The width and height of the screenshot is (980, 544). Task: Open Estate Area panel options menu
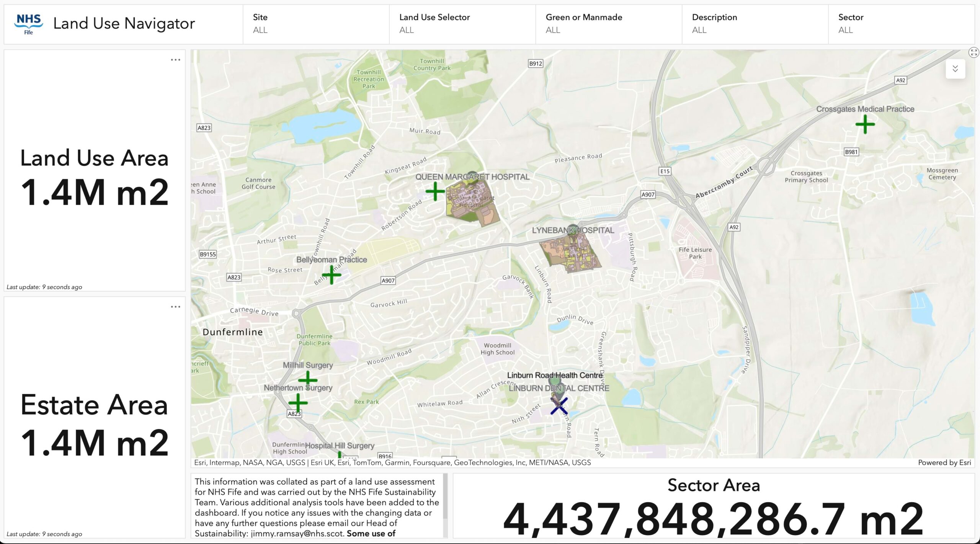[x=175, y=307]
